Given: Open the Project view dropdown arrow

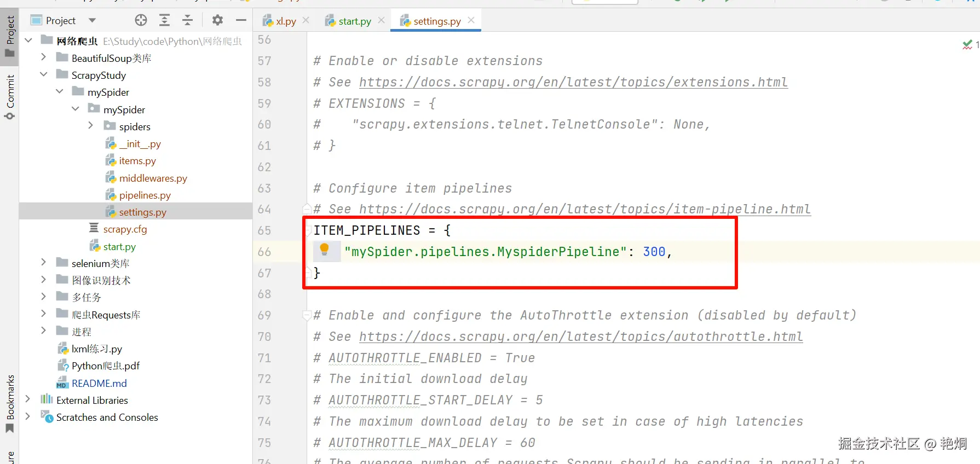Looking at the screenshot, I should pos(92,20).
